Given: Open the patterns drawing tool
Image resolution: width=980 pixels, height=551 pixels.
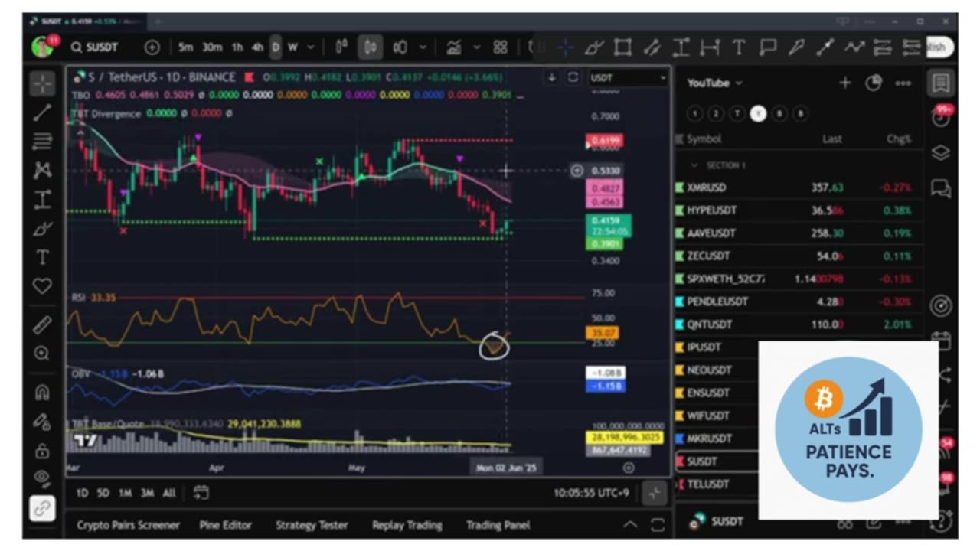Looking at the screenshot, I should click(43, 170).
